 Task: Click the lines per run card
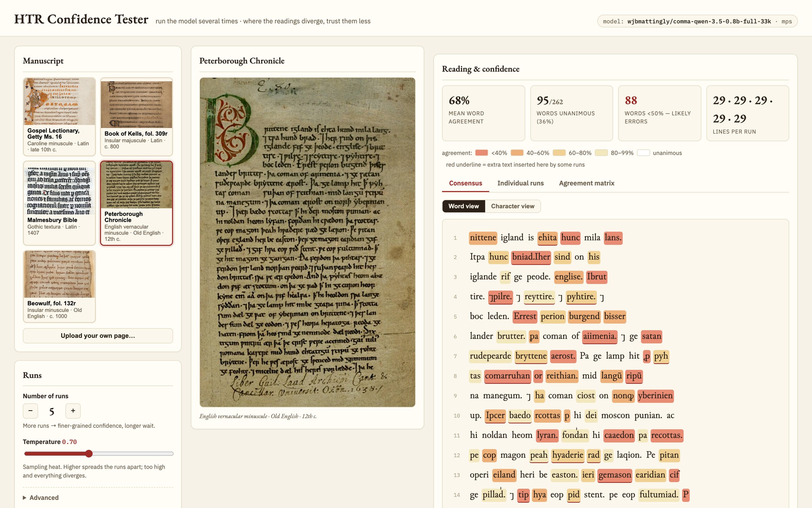click(748, 113)
